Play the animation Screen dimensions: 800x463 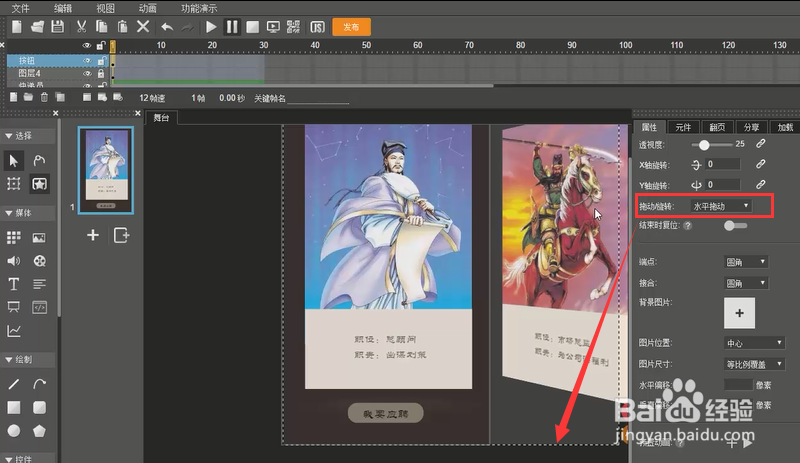coord(211,27)
